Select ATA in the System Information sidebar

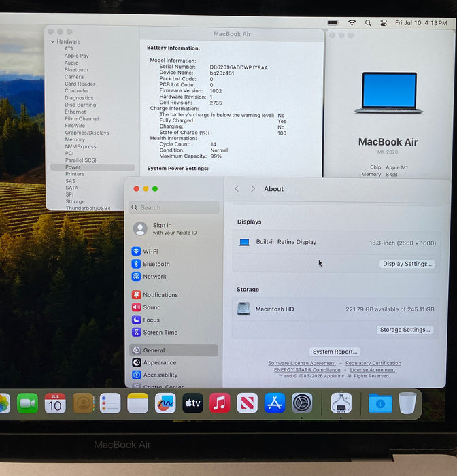(x=69, y=48)
